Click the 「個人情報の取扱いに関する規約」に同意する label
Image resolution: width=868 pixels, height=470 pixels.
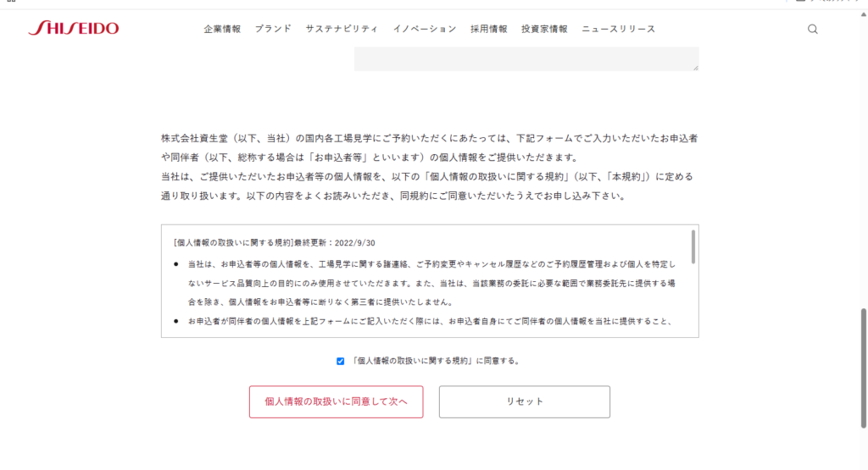(x=435, y=361)
